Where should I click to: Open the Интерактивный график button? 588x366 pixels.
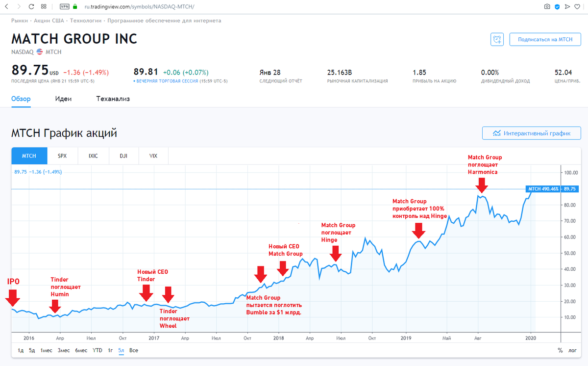coord(531,133)
